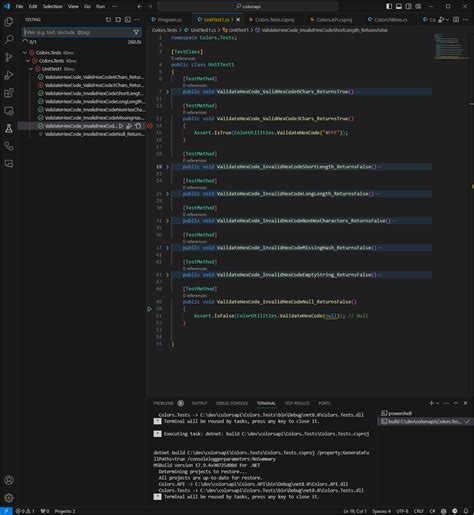Viewport: 474px width, 515px height.
Task: Debug the highlighted InvalidHexCode test
Action: 129,126
